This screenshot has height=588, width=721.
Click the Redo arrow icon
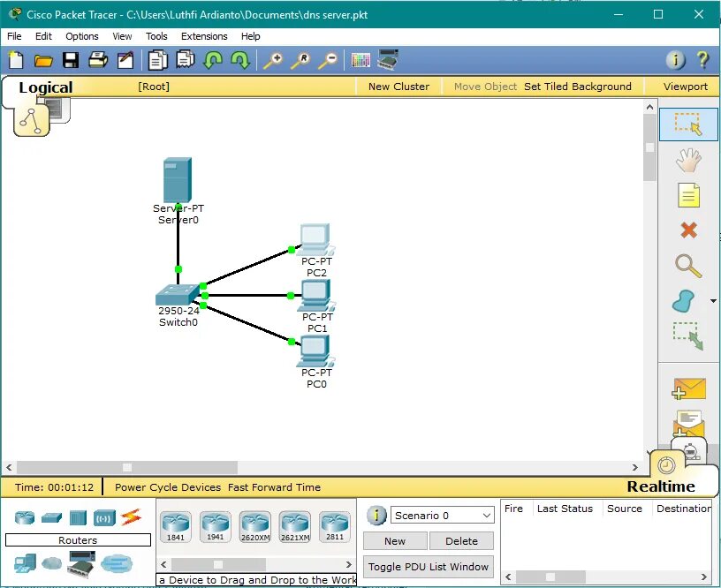click(240, 60)
